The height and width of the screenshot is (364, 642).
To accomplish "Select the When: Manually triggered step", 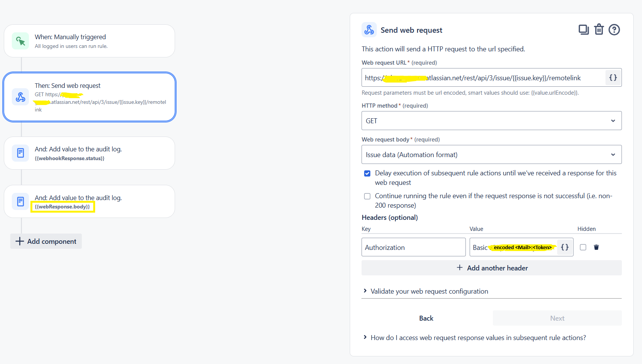I will point(89,41).
